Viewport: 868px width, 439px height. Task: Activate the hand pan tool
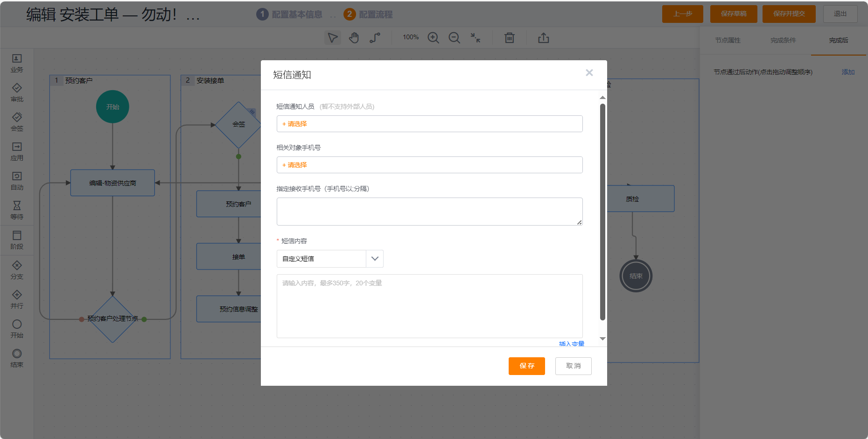(354, 38)
